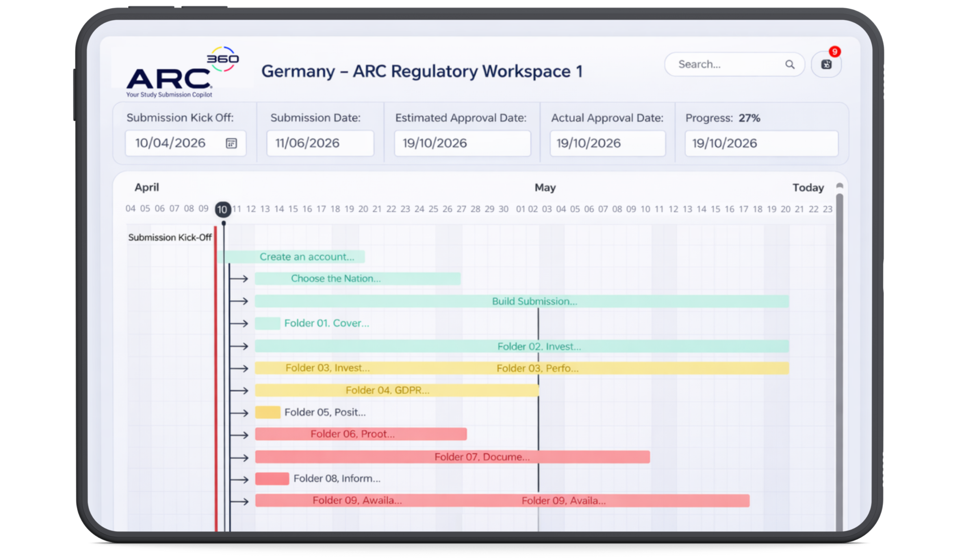Click the search magnifier icon
The height and width of the screenshot is (560, 958).
click(x=790, y=65)
